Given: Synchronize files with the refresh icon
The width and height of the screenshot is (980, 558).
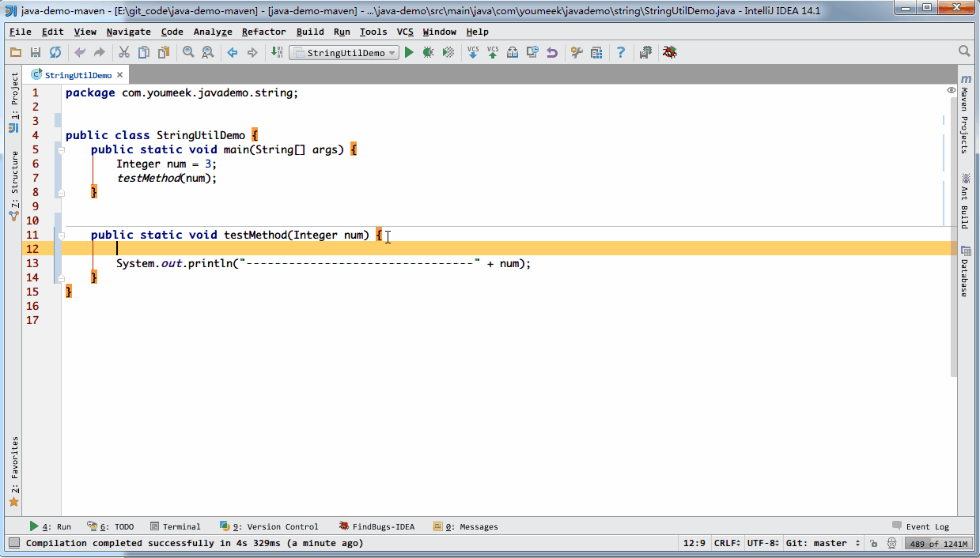Looking at the screenshot, I should pos(53,51).
